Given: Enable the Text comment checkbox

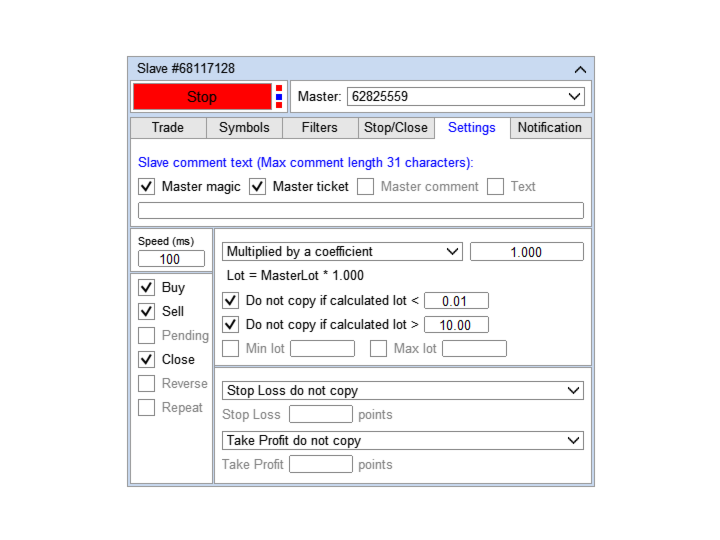Looking at the screenshot, I should [495, 186].
